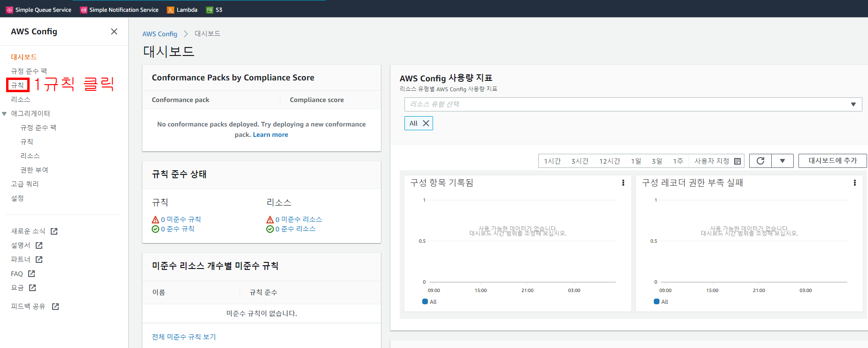Image resolution: width=868 pixels, height=348 pixels.
Task: Open menu for 구성 레코더 권한 부족 실패 widget
Action: coord(855,183)
